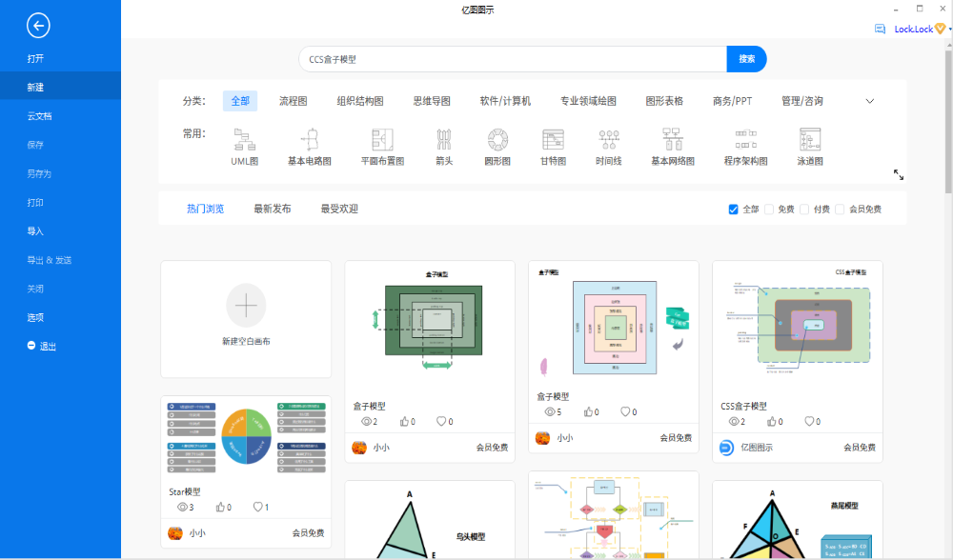Viewport: 953px width, 560px height.
Task: Select the 甘特图 icon
Action: tap(553, 141)
